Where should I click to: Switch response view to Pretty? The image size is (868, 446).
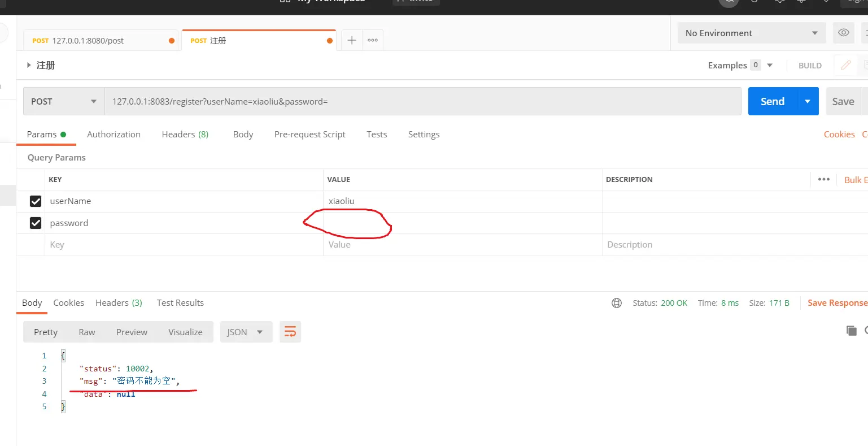[x=46, y=332]
